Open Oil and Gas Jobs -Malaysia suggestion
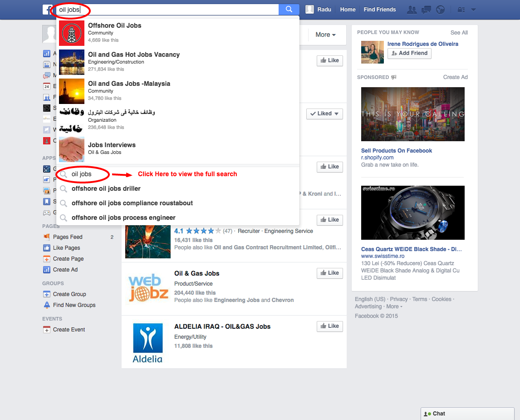The image size is (520, 420). 178,91
